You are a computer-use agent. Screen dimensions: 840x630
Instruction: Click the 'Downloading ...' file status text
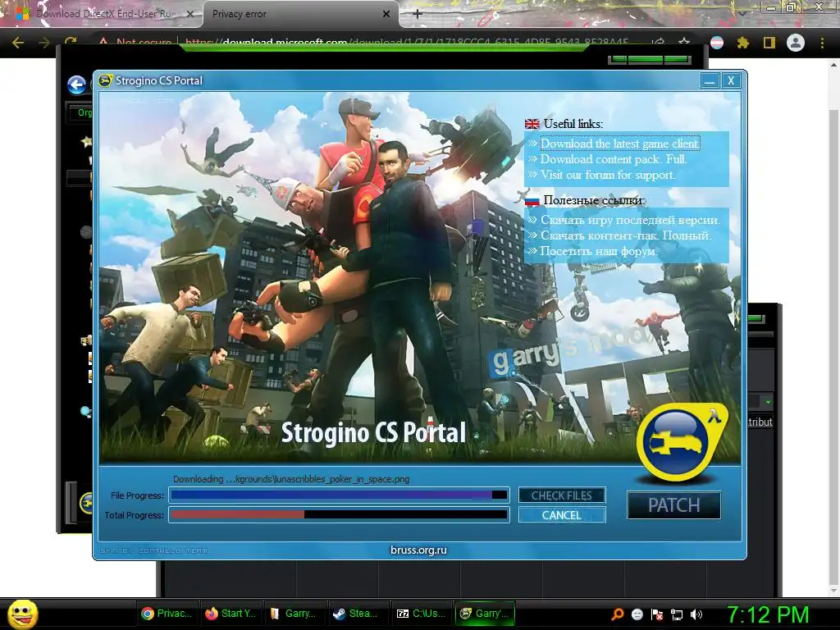tap(291, 479)
